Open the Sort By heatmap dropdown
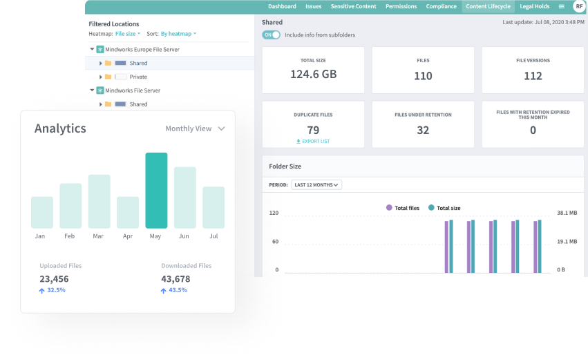The image size is (588, 364). [x=178, y=33]
